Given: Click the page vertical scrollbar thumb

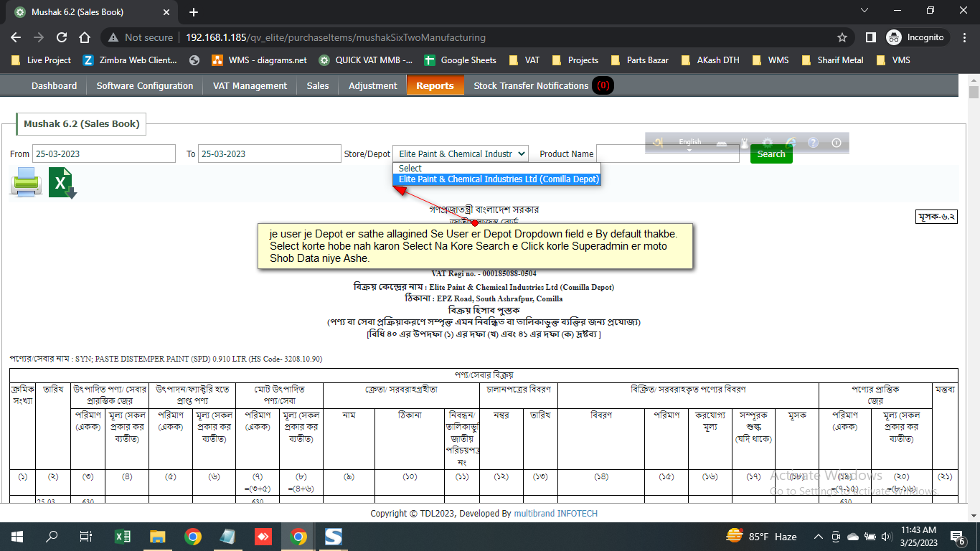Looking at the screenshot, I should [x=974, y=92].
